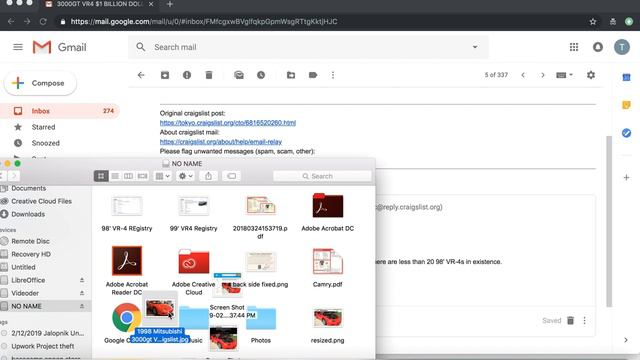Viewport: 640px width, 360px height.
Task: Go back to inbox with back arrow
Action: point(141,75)
